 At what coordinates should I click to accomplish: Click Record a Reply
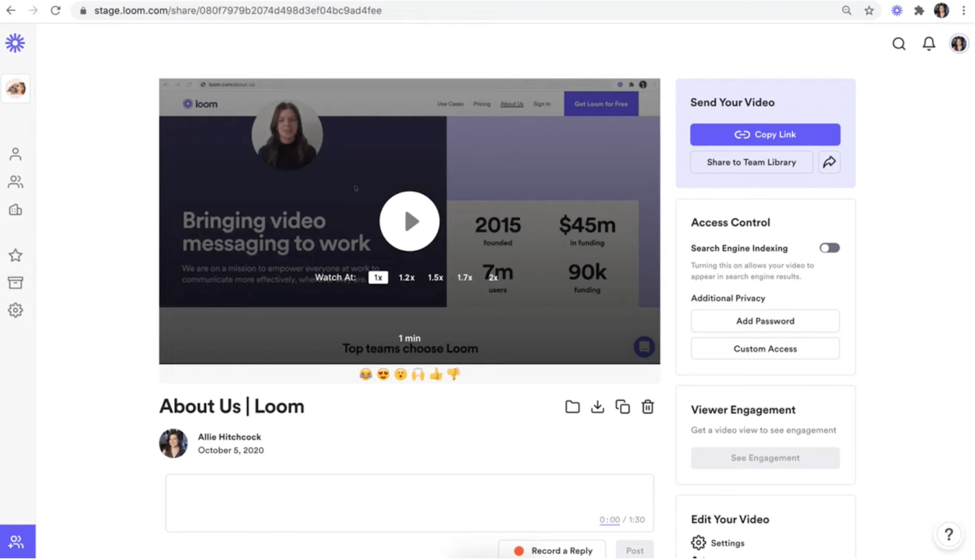pos(552,550)
